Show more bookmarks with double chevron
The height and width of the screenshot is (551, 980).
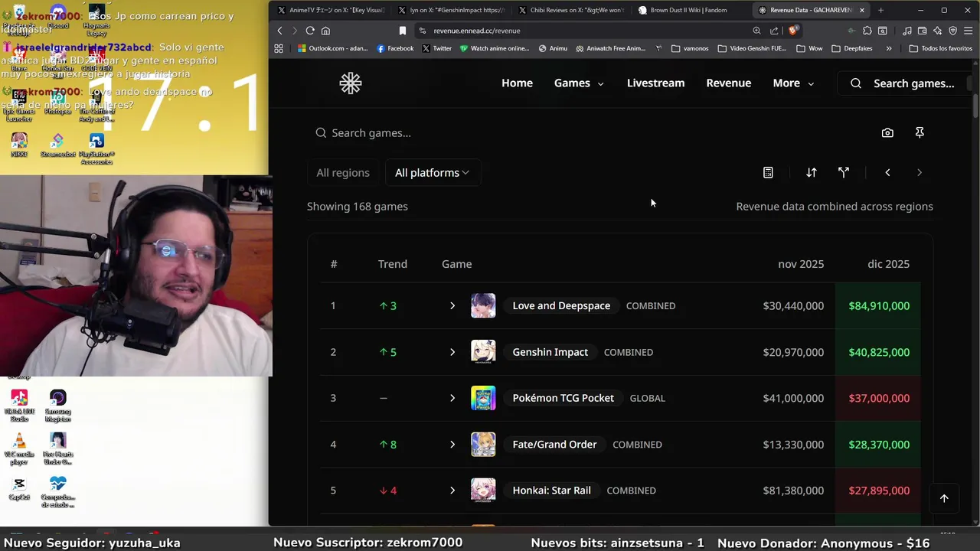tap(888, 48)
